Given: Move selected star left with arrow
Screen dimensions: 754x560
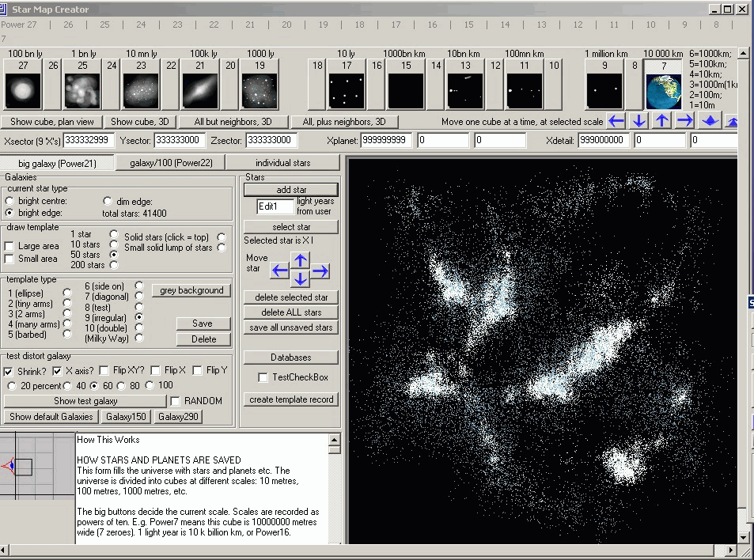Looking at the screenshot, I should [x=280, y=271].
